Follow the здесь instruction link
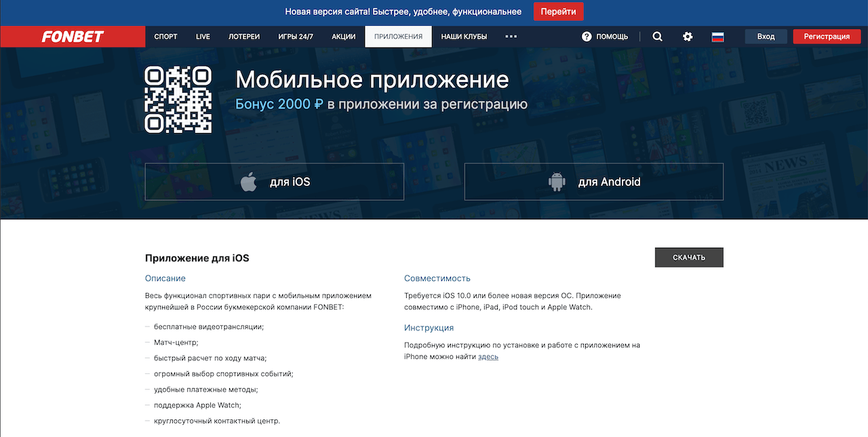The image size is (868, 437). tap(488, 357)
